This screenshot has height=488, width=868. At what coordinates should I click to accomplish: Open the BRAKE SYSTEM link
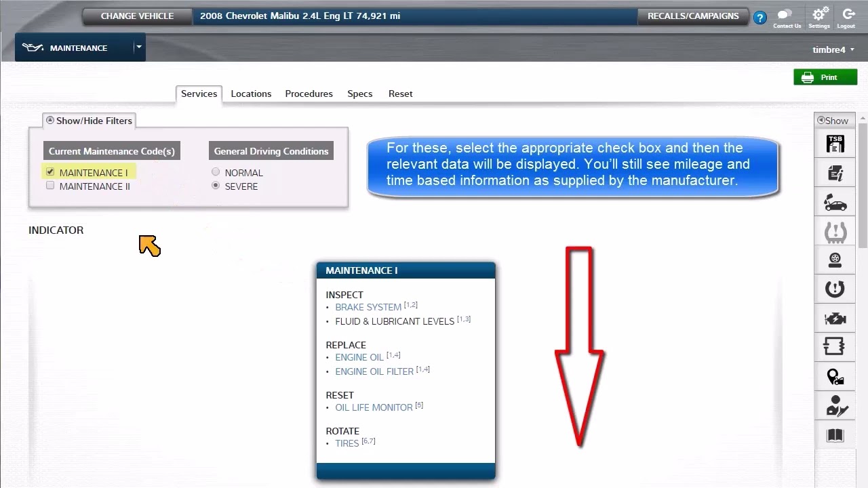point(368,307)
